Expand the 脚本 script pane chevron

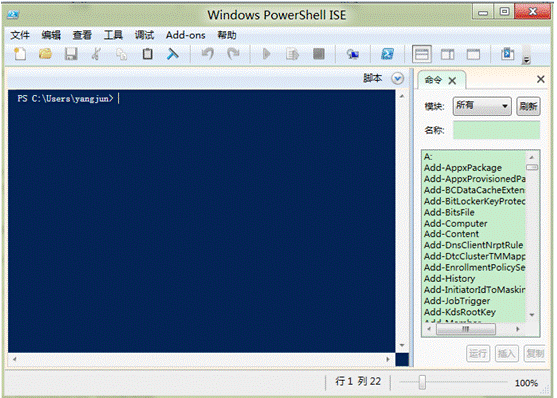point(398,78)
